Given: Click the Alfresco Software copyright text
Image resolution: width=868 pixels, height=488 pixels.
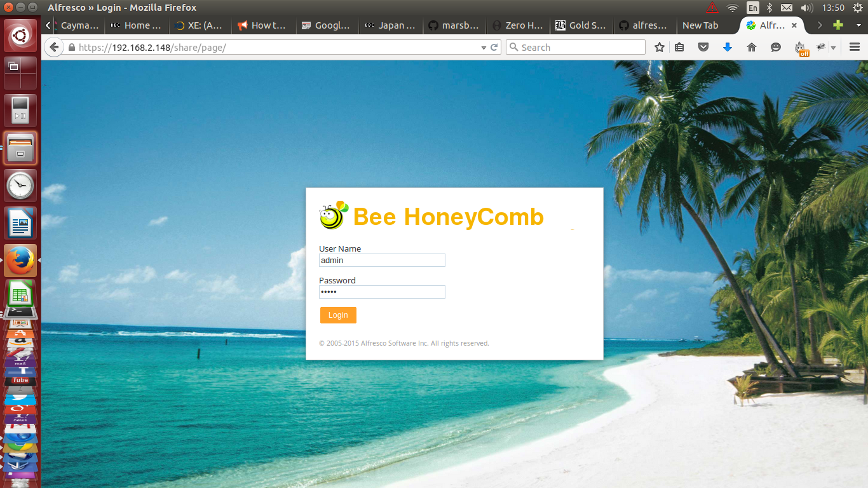Looking at the screenshot, I should click(x=404, y=343).
